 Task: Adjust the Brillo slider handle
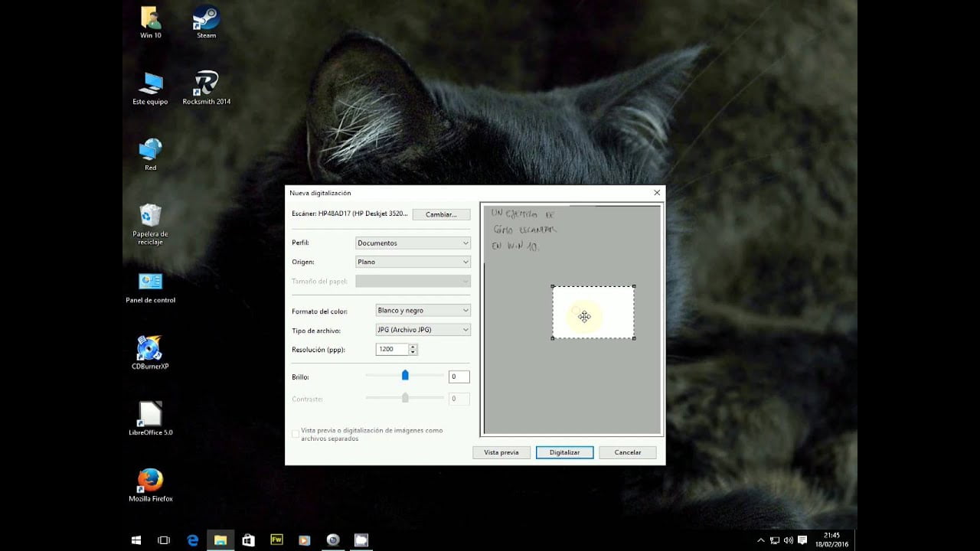coord(405,374)
